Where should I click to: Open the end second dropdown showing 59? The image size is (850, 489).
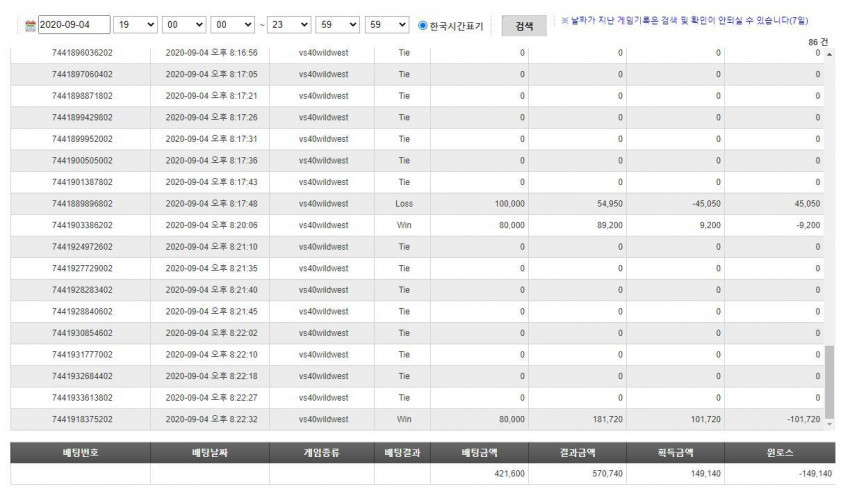coord(387,24)
